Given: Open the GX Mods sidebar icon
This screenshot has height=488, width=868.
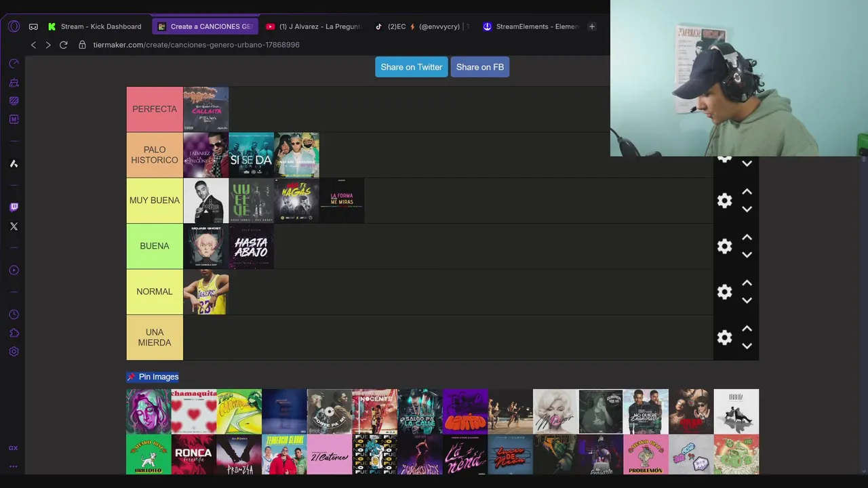Looking at the screenshot, I should 14,101.
